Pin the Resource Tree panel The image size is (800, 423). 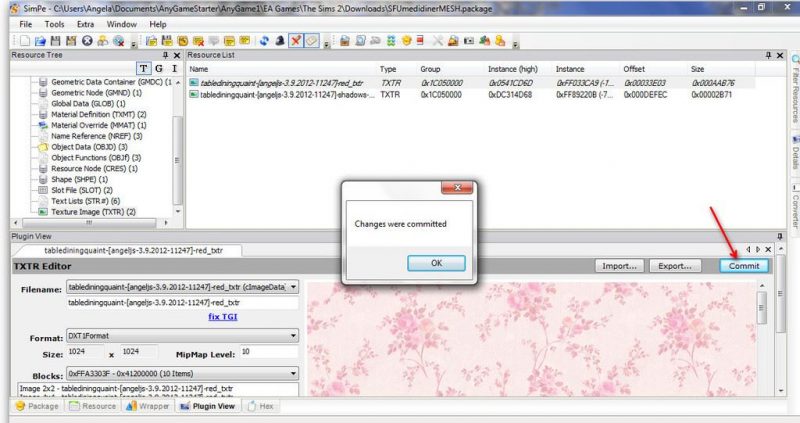pos(165,55)
